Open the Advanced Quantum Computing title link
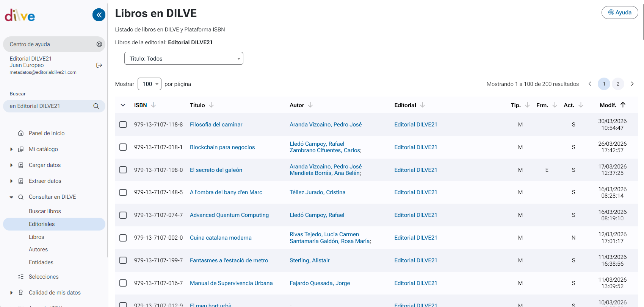This screenshot has height=307, width=644. coord(229,215)
